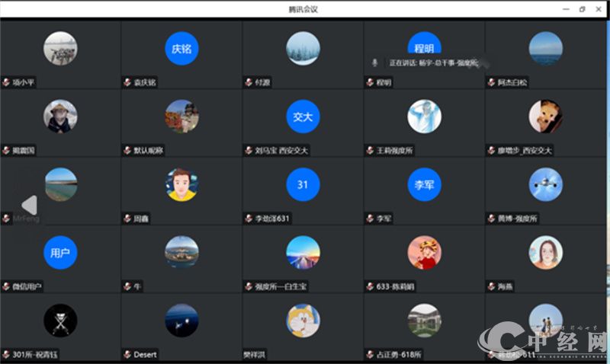Click the muted mic icon beside Desert
The image size is (610, 364).
click(127, 355)
